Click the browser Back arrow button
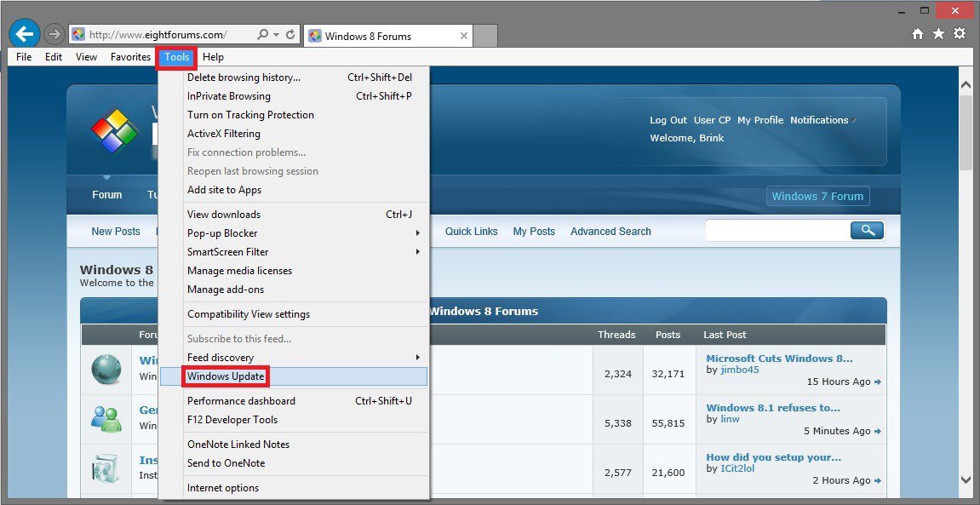980x505 pixels. [x=26, y=34]
